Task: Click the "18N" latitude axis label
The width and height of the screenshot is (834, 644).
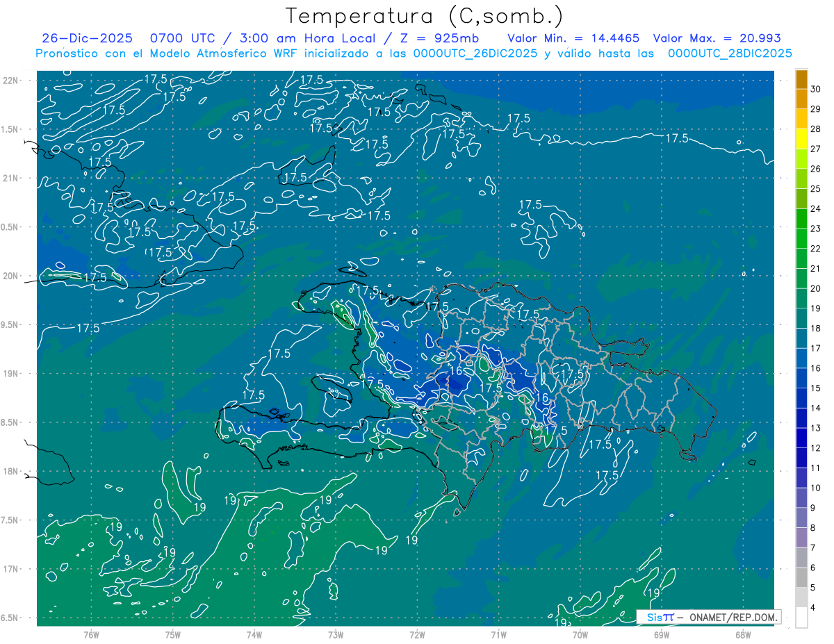Action: tap(12, 472)
